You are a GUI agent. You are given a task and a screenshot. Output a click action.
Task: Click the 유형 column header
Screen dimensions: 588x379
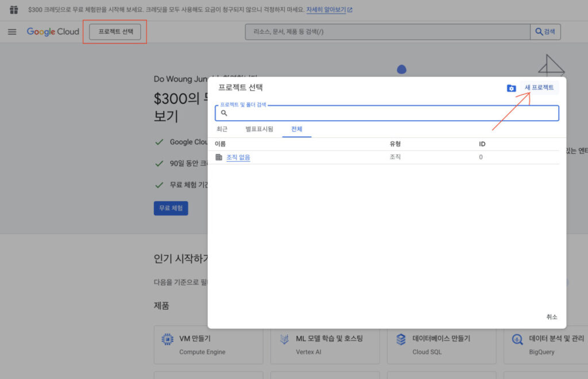[395, 144]
